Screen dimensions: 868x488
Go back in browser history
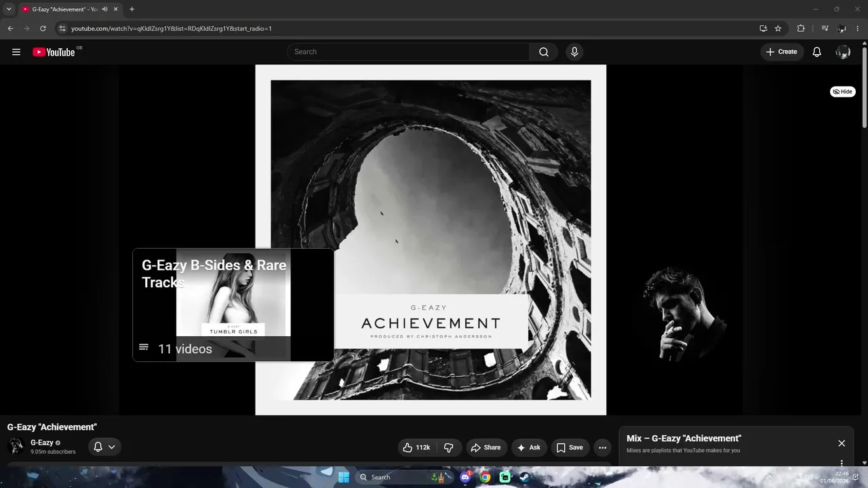click(10, 28)
